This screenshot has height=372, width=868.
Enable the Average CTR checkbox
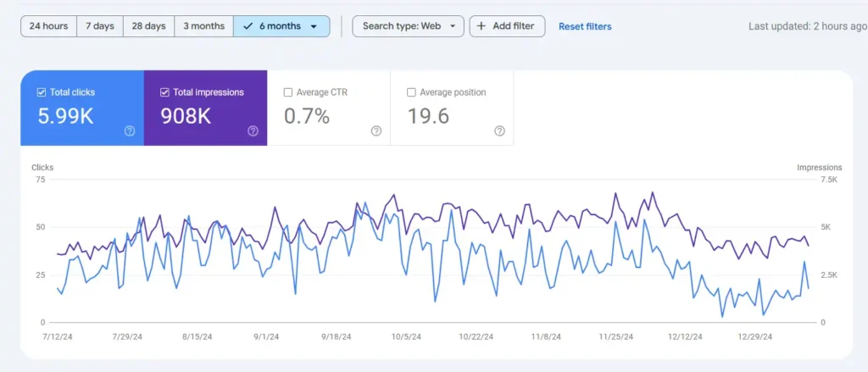(288, 92)
